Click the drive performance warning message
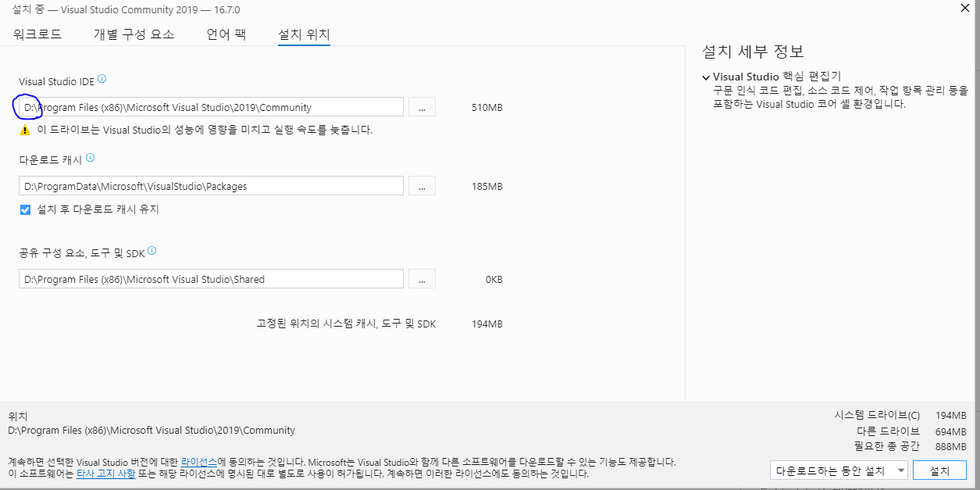This screenshot has height=490, width=980. point(205,130)
